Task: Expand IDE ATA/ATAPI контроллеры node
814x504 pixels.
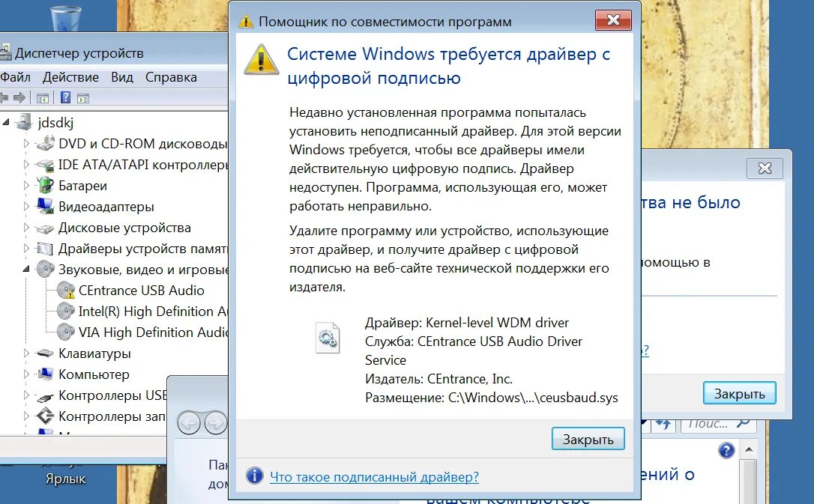Action: click(x=26, y=164)
